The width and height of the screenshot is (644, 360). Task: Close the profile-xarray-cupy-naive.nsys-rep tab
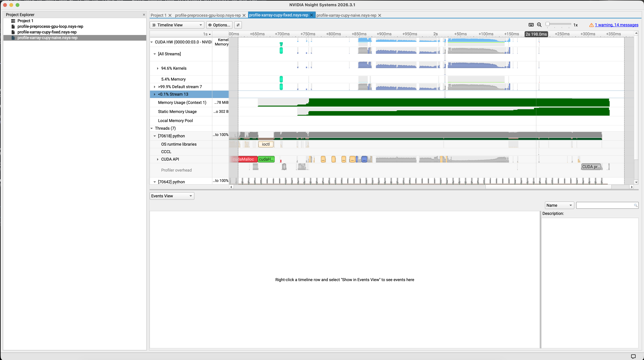379,15
